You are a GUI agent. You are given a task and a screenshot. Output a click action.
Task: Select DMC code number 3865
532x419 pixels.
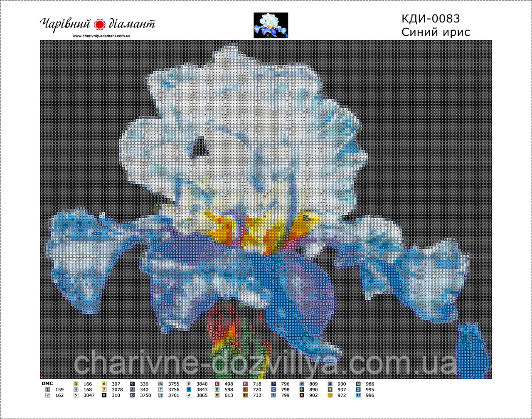coord(202,396)
